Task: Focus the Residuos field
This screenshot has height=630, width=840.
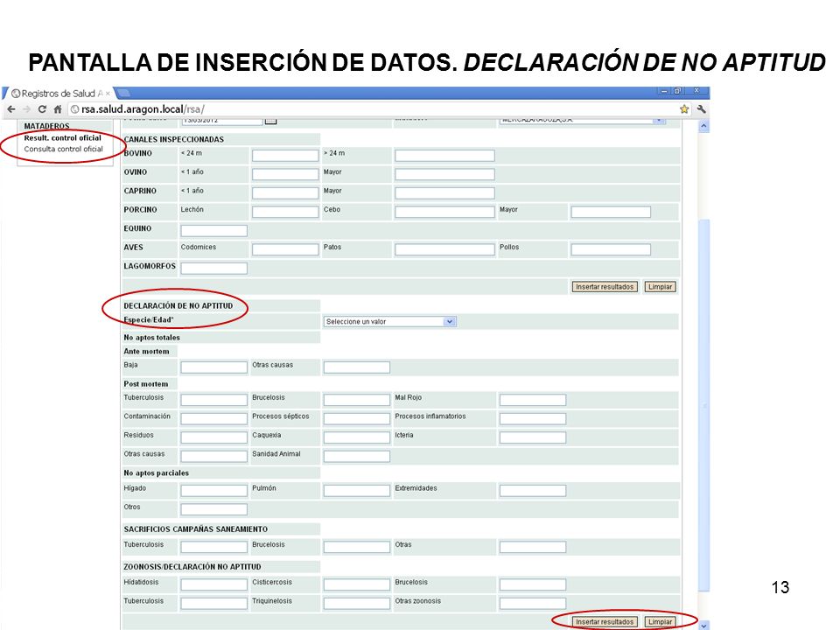Action: tap(213, 437)
